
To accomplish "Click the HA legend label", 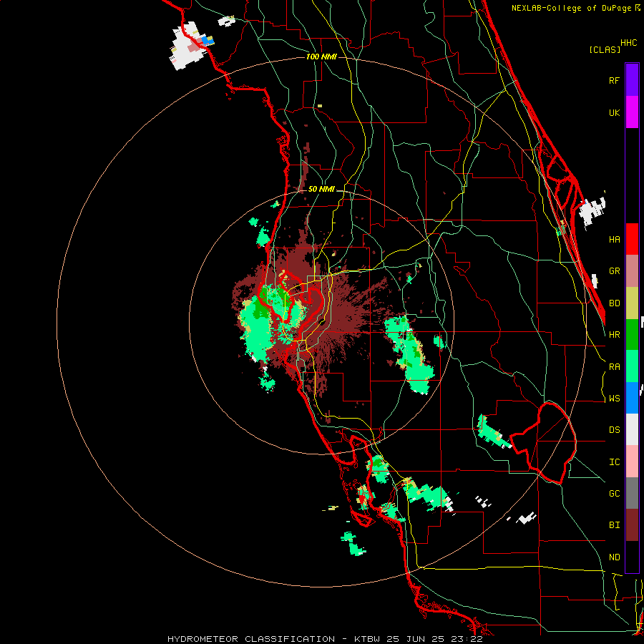I will 614,239.
